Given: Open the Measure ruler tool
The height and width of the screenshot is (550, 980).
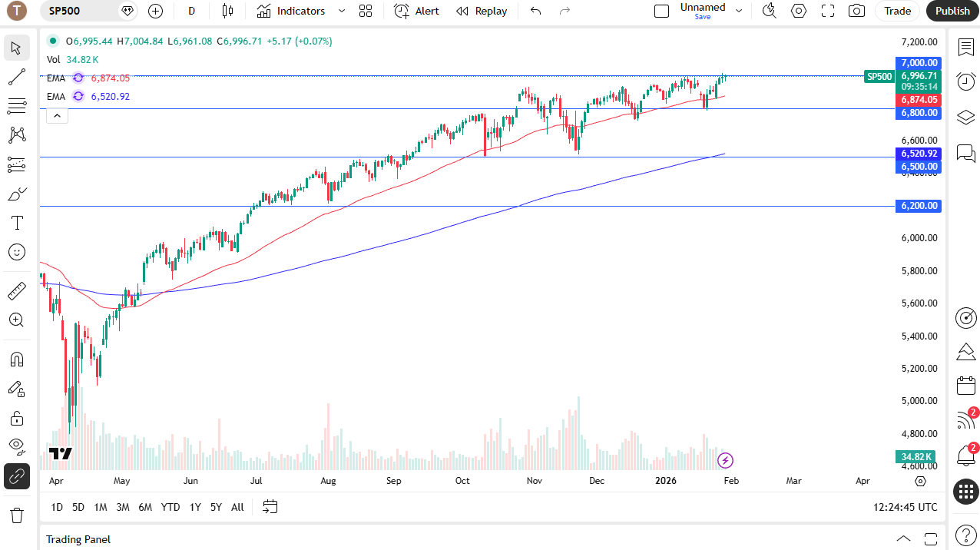Looking at the screenshot, I should point(16,290).
